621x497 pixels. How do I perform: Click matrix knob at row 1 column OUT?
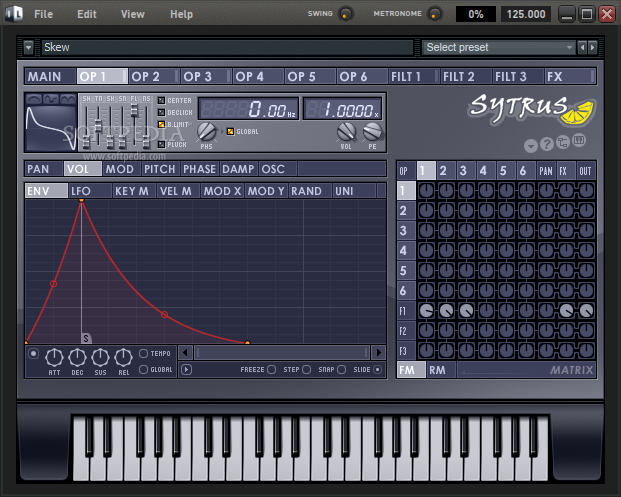click(x=586, y=190)
